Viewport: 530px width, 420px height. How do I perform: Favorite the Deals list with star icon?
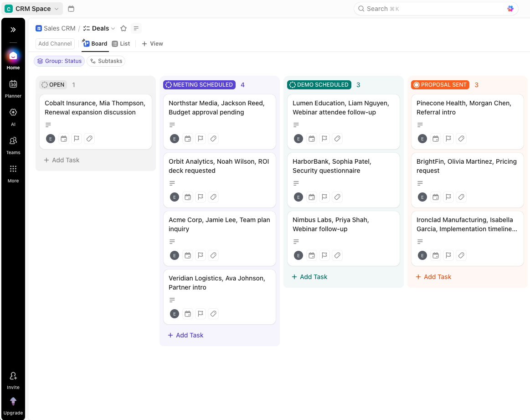[123, 28]
